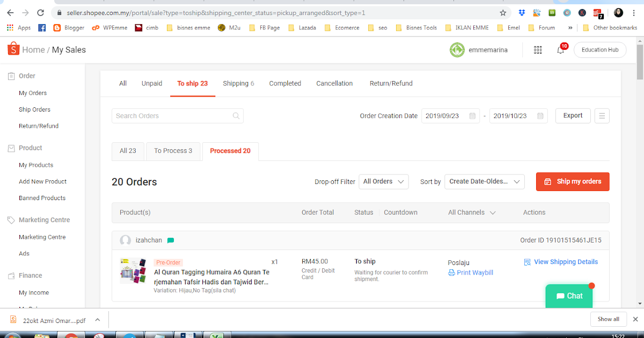The width and height of the screenshot is (644, 338).
Task: Open the Dropbox extension icon
Action: click(x=522, y=12)
